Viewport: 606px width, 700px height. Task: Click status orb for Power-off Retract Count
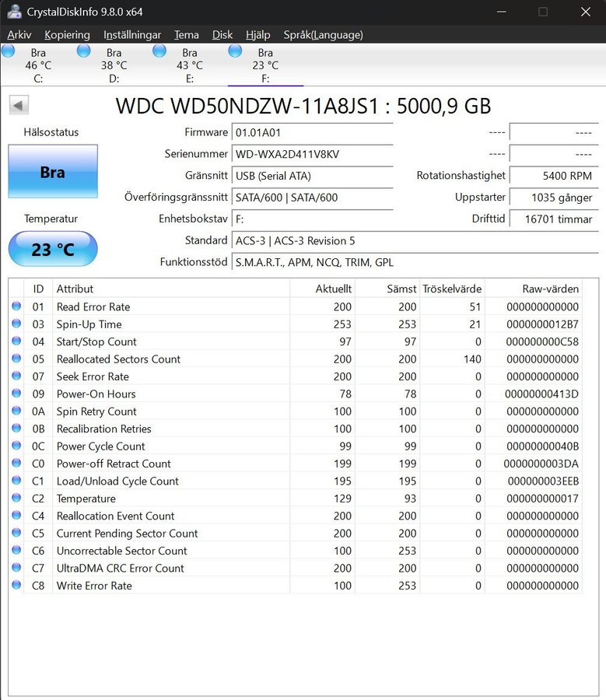16,463
